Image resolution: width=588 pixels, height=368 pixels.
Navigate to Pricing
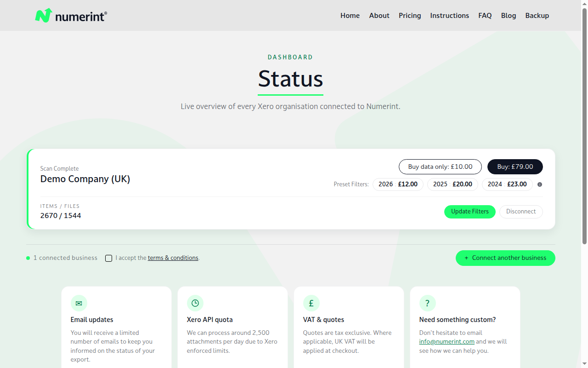410,16
